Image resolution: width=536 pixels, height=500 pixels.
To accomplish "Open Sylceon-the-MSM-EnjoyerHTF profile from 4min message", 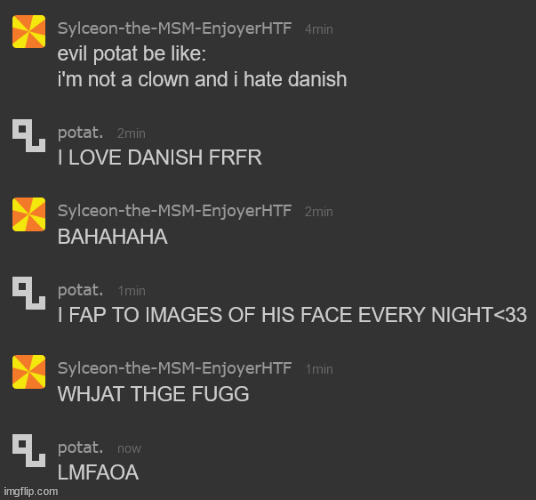I will click(174, 28).
